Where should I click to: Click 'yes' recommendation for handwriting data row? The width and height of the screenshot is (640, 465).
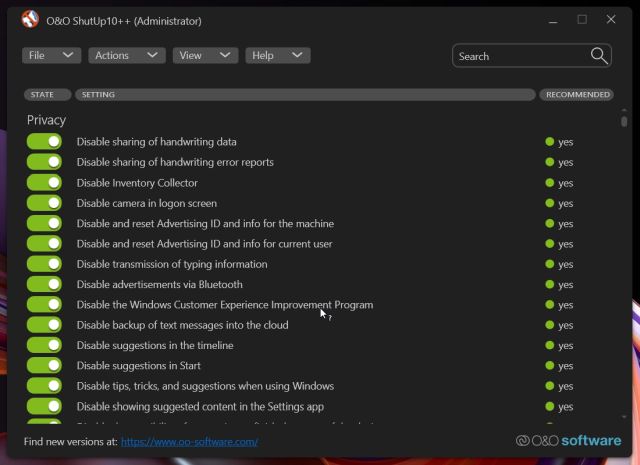pyautogui.click(x=566, y=142)
